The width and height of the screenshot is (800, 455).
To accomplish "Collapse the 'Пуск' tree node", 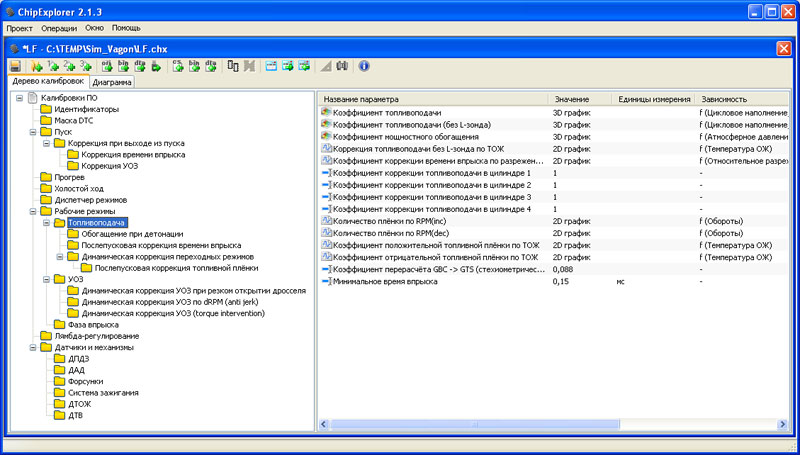I will click(33, 131).
